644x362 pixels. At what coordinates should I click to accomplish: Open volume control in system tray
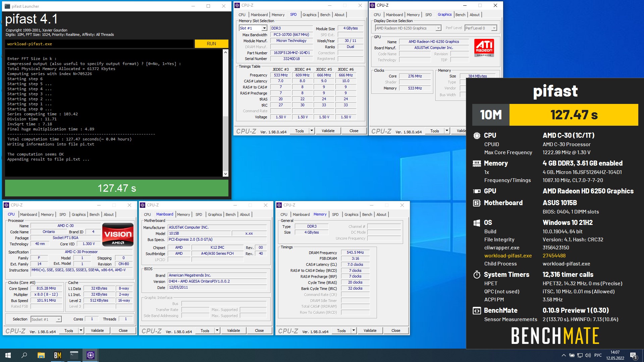pos(588,355)
